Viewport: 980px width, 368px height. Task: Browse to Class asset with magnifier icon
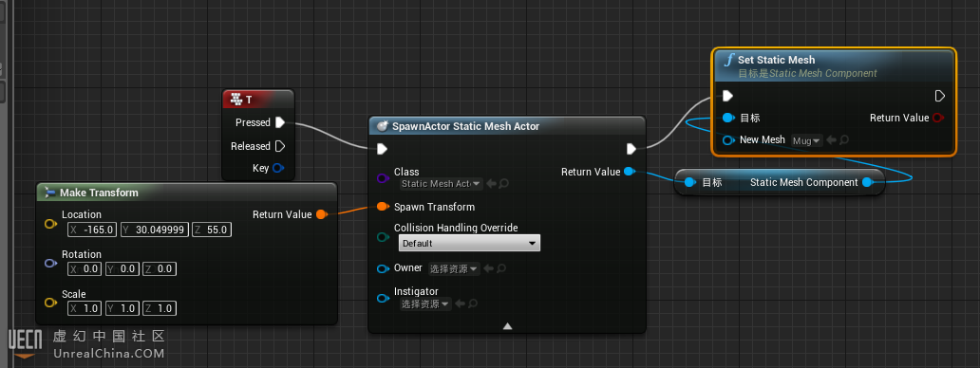503,183
